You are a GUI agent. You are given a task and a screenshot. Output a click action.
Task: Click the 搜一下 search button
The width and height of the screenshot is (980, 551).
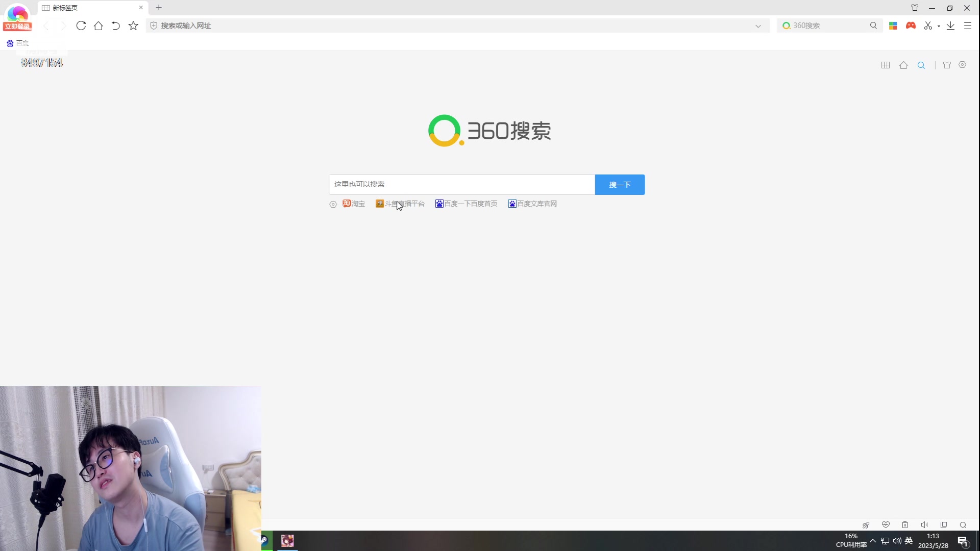coord(620,184)
